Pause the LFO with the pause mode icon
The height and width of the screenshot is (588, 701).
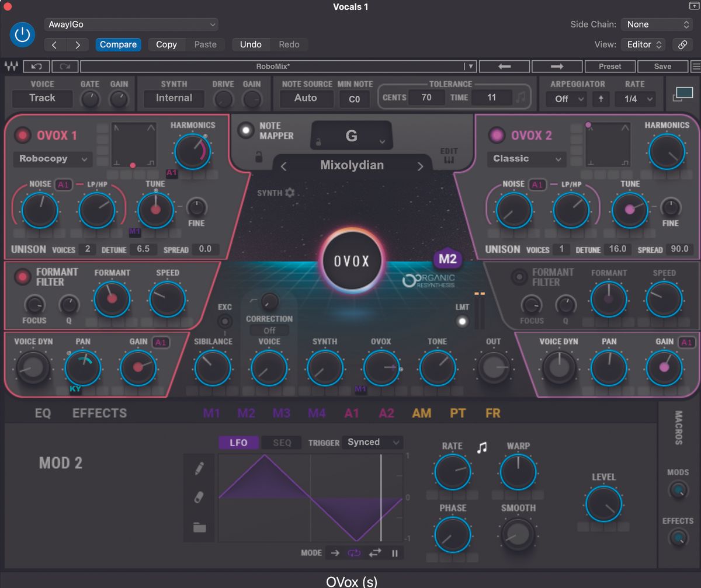click(395, 552)
